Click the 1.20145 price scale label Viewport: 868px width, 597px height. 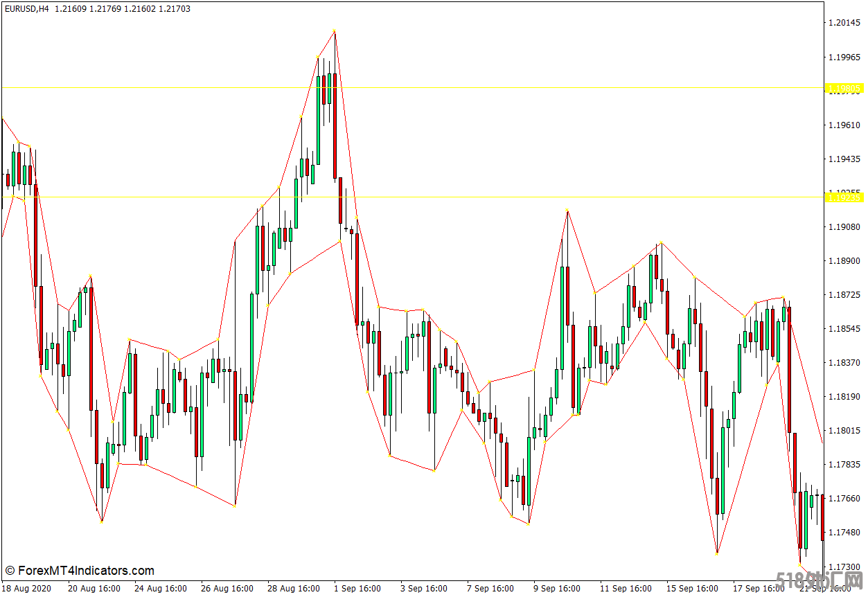tap(844, 23)
